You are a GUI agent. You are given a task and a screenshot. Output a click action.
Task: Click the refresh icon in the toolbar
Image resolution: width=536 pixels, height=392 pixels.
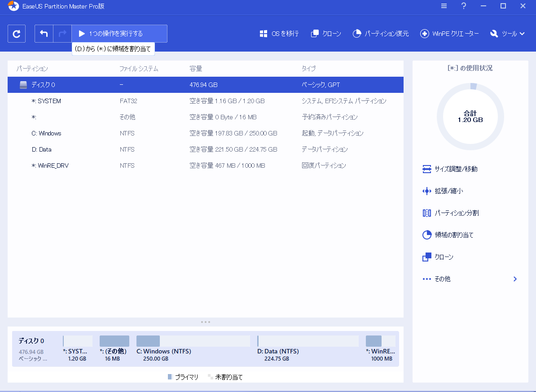[17, 33]
